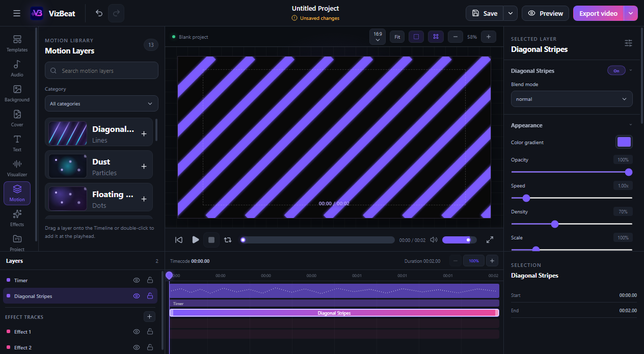This screenshot has width=644, height=354.
Task: Lock the Diagonal Stripes layer
Action: click(150, 296)
